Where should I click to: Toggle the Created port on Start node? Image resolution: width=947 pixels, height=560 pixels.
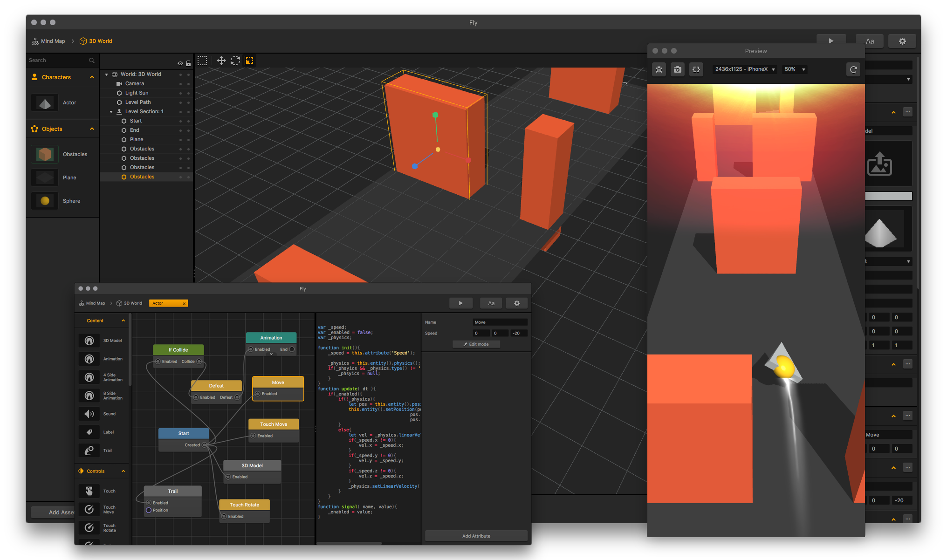pos(204,445)
